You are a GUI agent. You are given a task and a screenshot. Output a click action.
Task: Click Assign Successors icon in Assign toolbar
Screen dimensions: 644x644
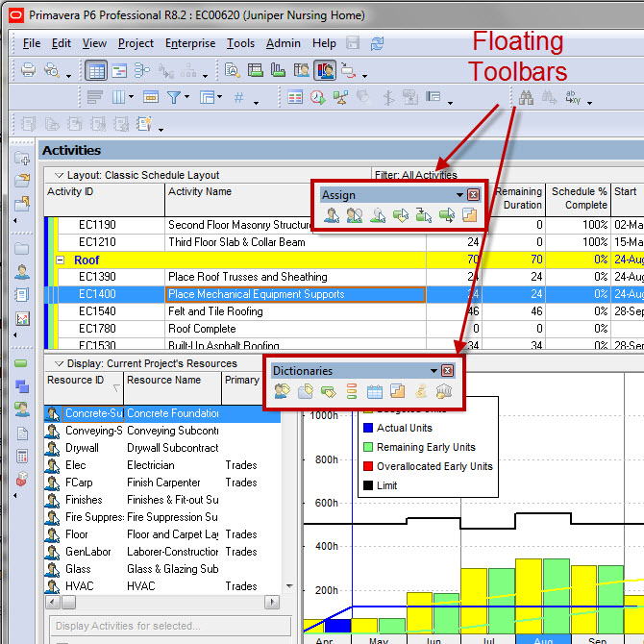(446, 215)
